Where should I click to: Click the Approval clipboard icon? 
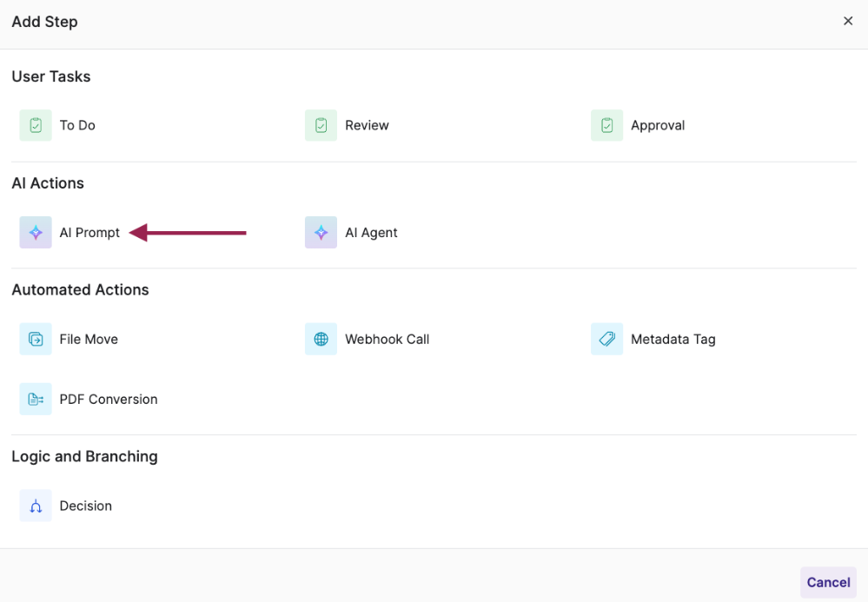[x=606, y=125]
